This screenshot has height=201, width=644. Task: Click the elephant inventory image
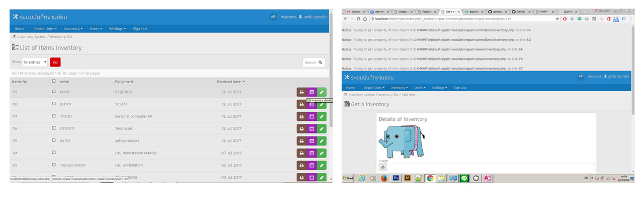tap(402, 141)
